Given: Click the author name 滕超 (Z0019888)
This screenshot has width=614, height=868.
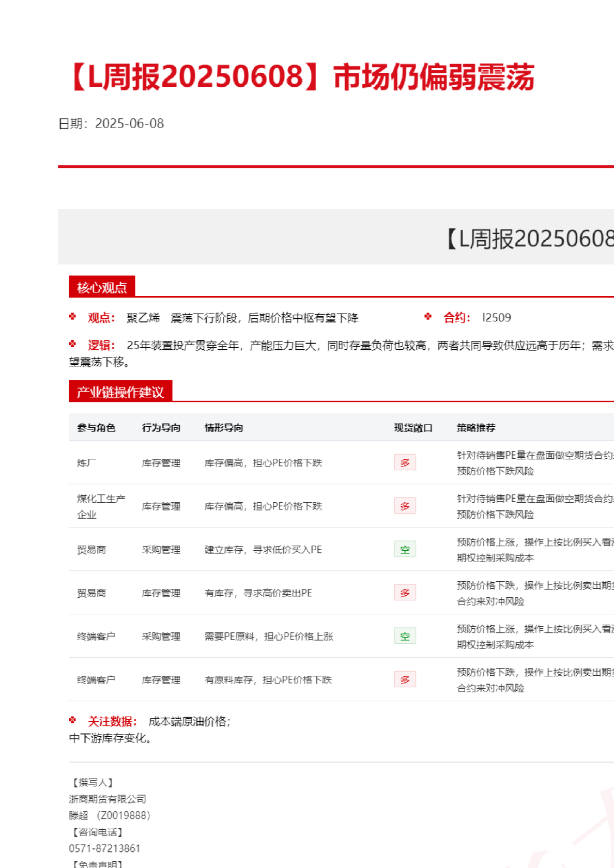Looking at the screenshot, I should (x=109, y=815).
